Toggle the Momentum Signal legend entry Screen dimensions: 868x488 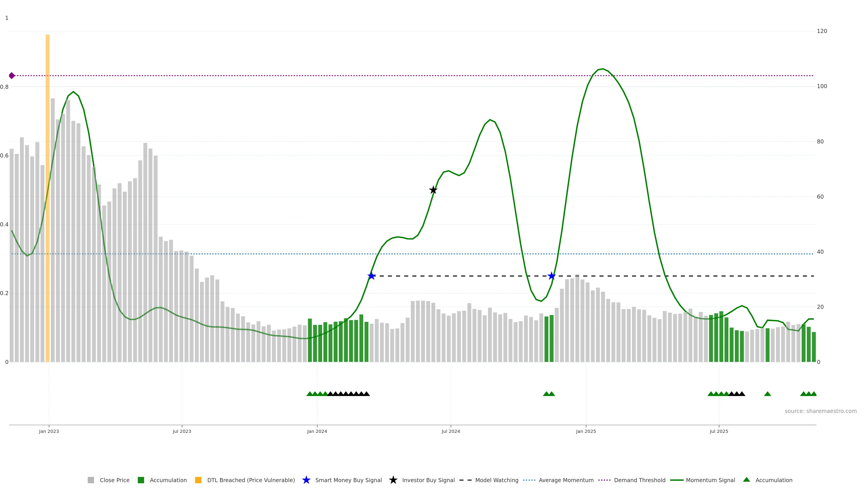click(x=710, y=480)
